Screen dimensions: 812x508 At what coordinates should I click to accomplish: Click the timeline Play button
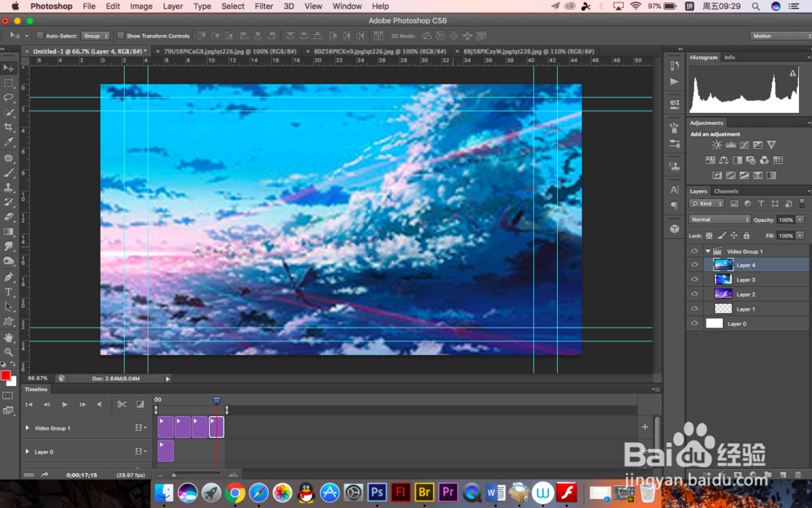[x=65, y=404]
